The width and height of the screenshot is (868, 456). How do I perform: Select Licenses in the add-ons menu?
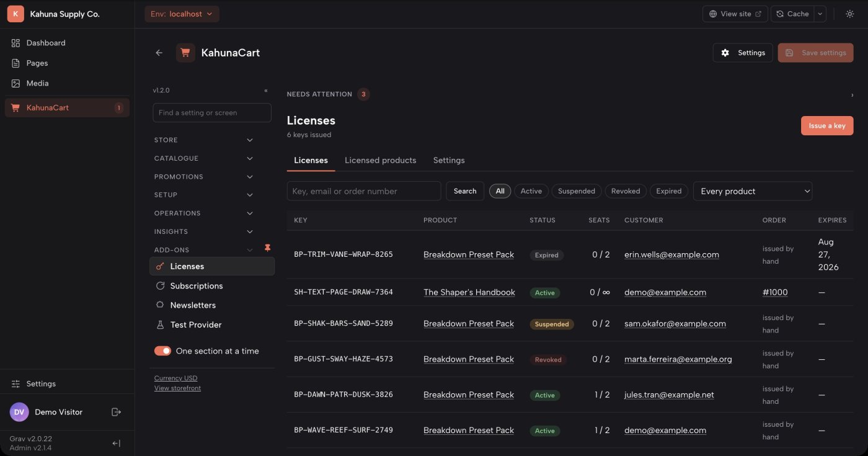(212, 266)
